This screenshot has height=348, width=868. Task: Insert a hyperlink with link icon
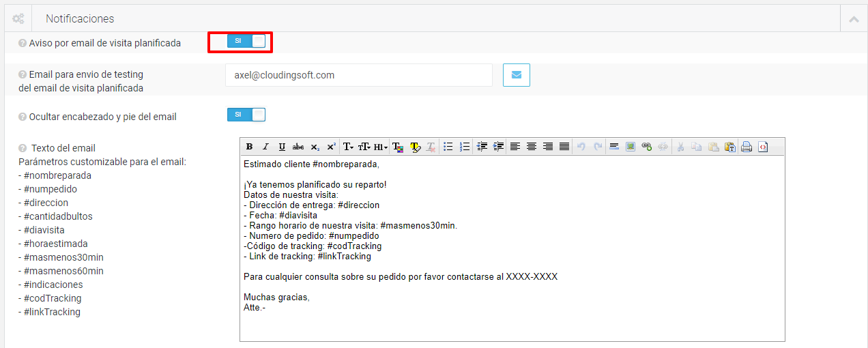647,147
